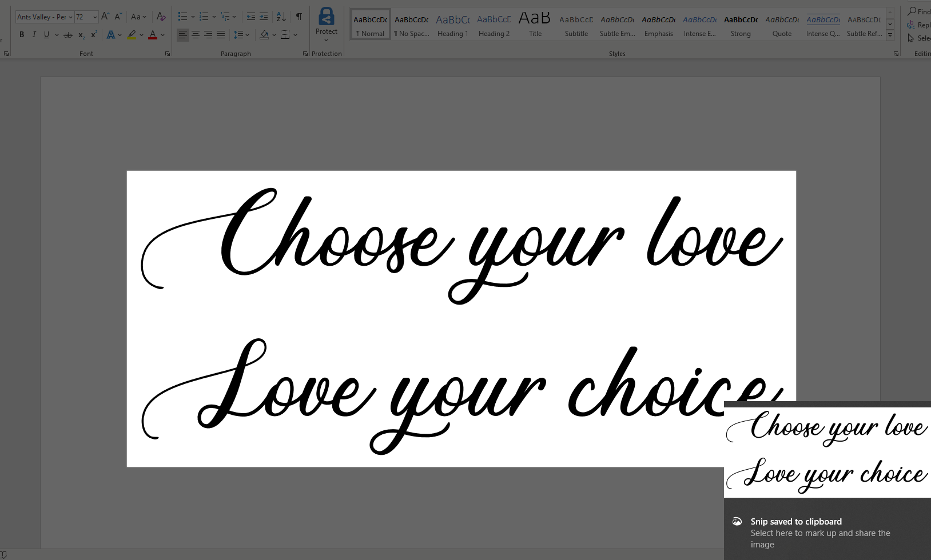Expand the underline style options arrow

(x=57, y=35)
